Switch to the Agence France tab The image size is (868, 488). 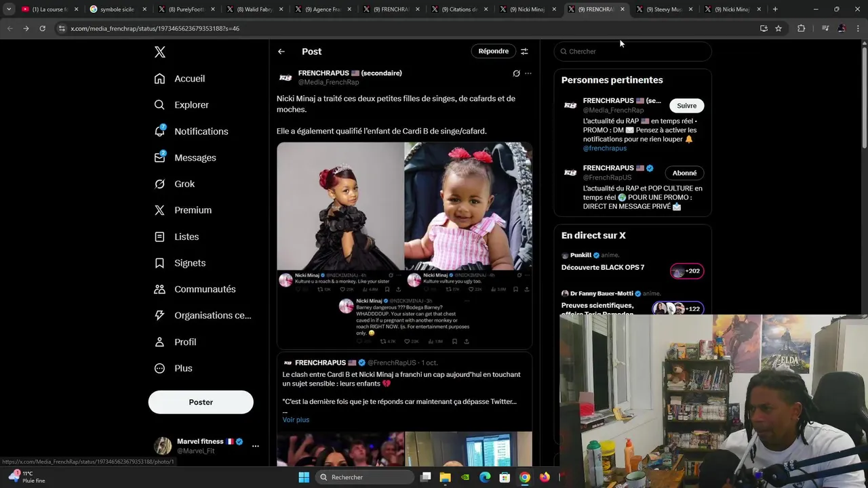coord(322,9)
